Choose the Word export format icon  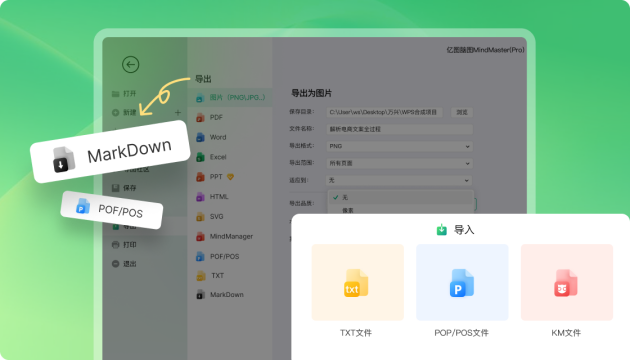(x=200, y=137)
